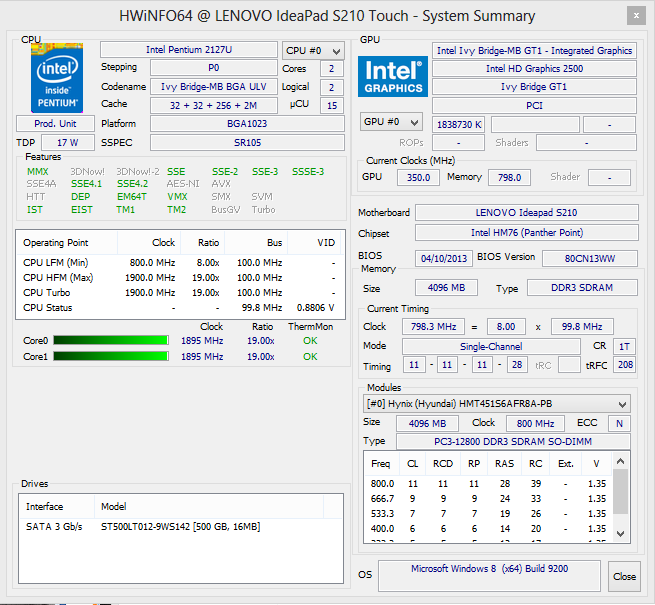This screenshot has width=655, height=605.
Task: Expand the memory module Hynix HMT451S6AFR8A-PB dropdown
Action: point(497,404)
